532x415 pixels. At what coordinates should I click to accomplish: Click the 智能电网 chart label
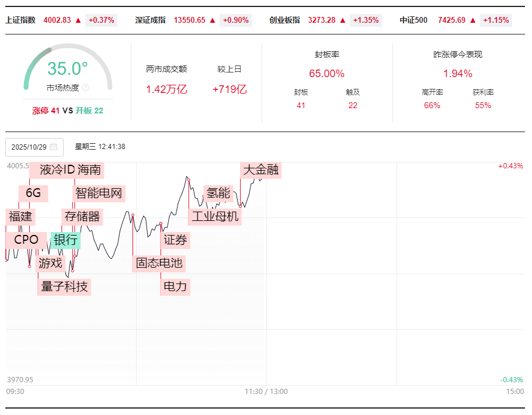coord(98,193)
